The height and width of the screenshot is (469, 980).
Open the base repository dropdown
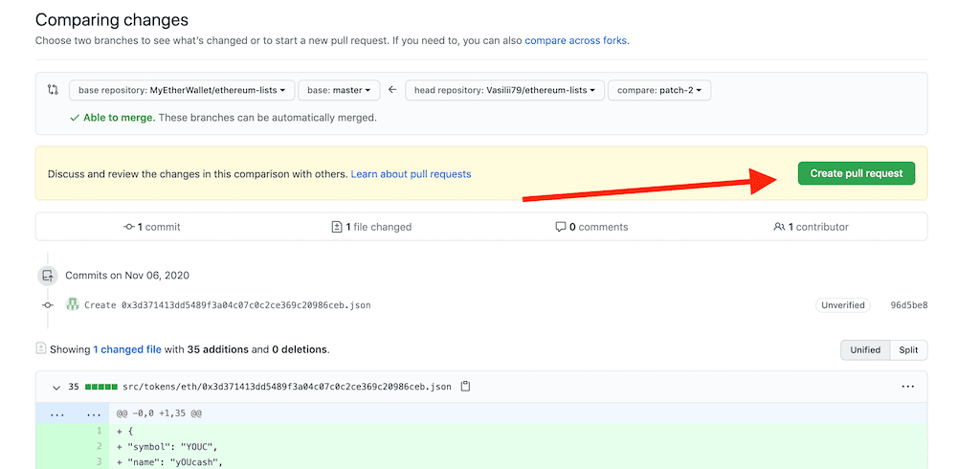tap(182, 90)
